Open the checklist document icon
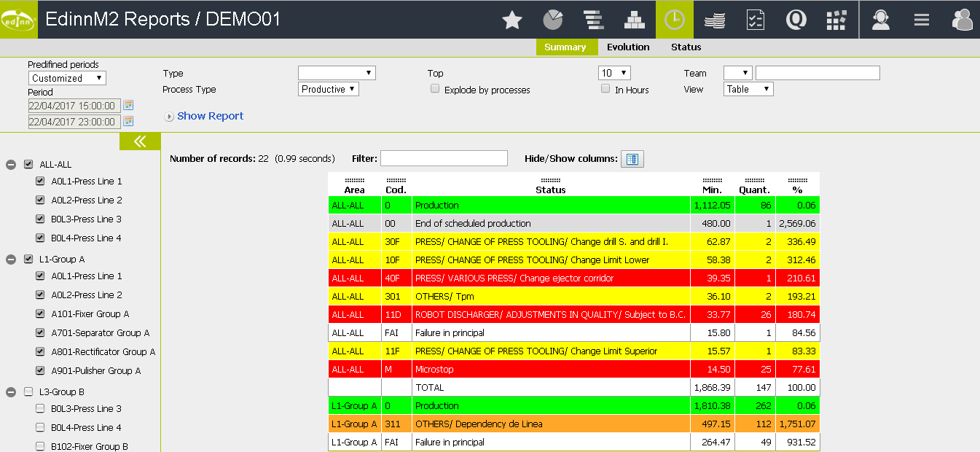Screen dimensions: 980x452 pyautogui.click(x=756, y=20)
